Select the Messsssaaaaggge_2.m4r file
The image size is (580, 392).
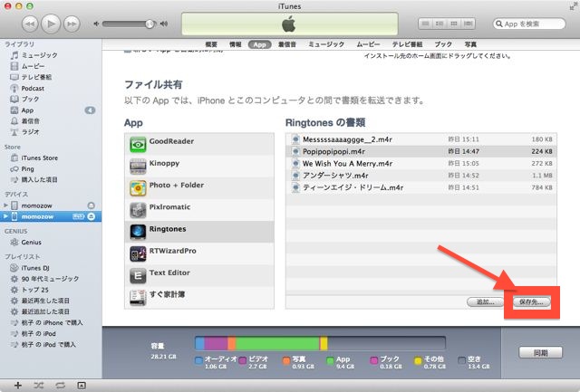coord(421,139)
